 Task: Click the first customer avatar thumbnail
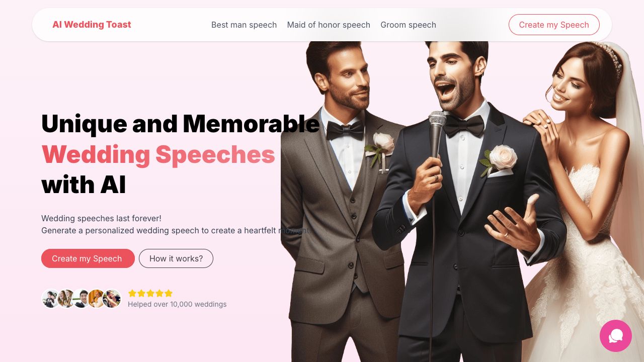(51, 299)
